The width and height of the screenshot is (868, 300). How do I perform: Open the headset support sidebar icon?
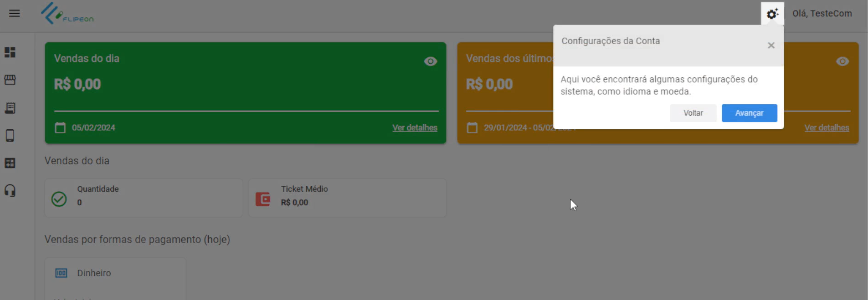pos(10,191)
